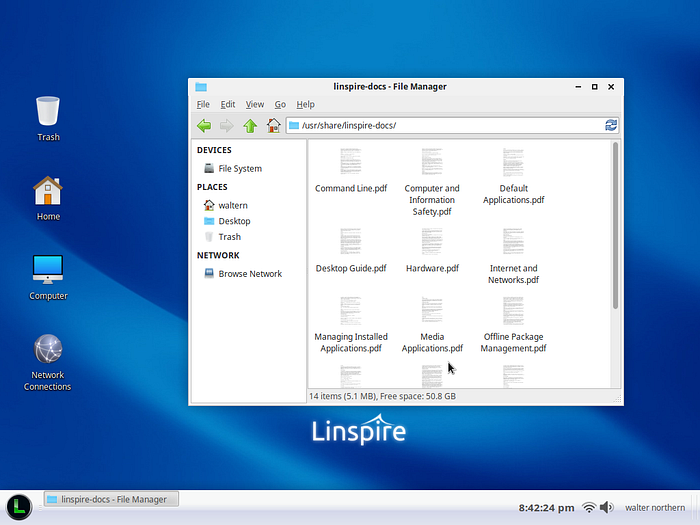
Task: Click the walter northern user label
Action: pos(655,508)
